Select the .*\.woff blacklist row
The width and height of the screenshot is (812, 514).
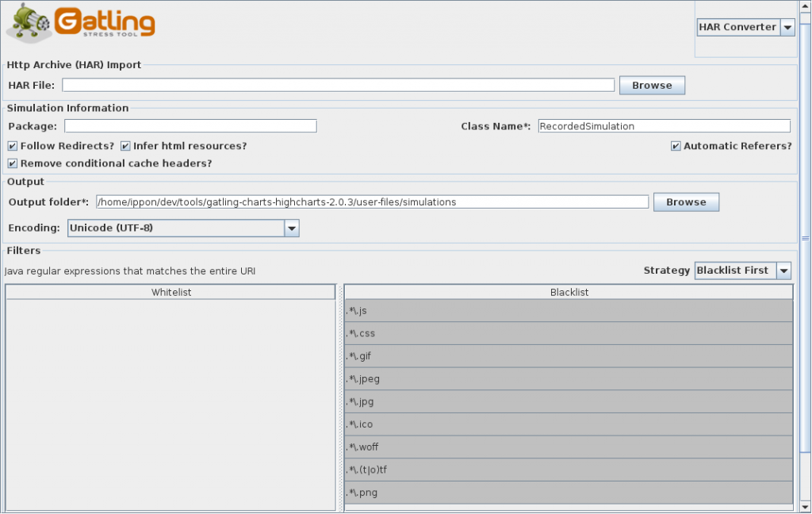(569, 447)
